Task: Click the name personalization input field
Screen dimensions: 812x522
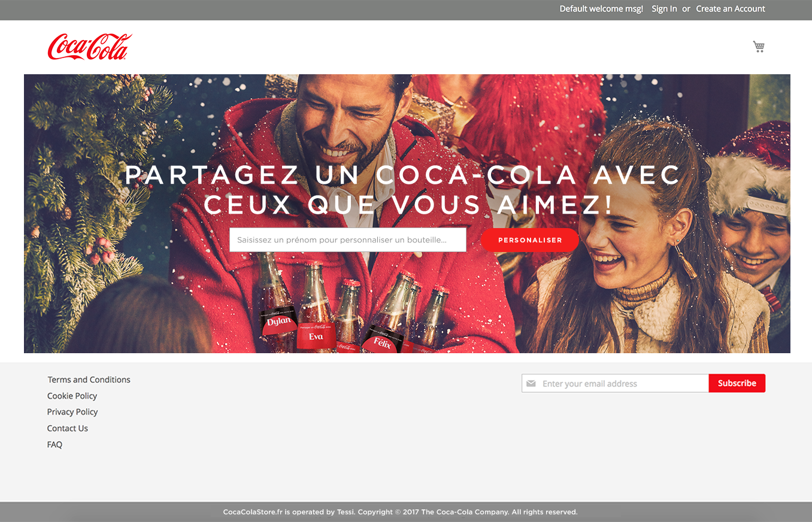Action: click(348, 239)
